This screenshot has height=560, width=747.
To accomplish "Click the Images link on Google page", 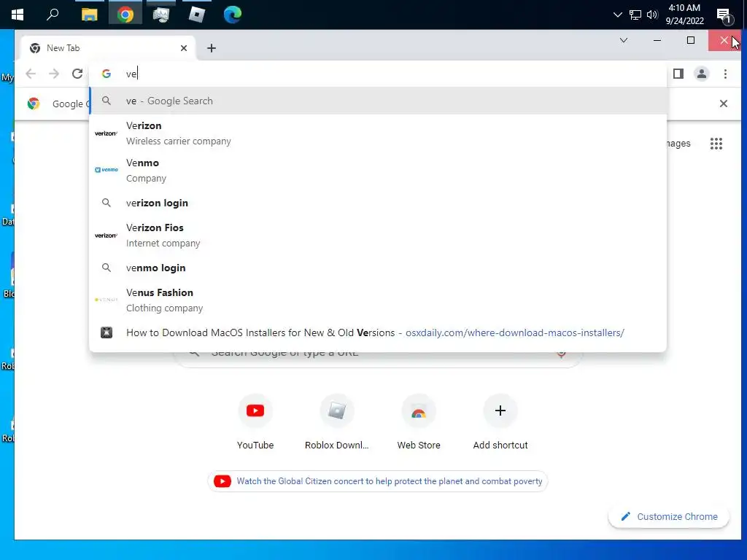I will pos(678,144).
